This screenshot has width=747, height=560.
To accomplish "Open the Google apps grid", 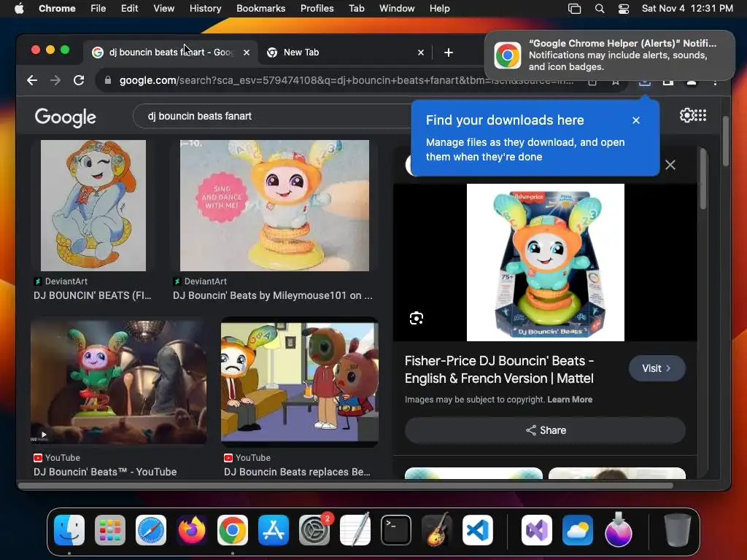I will pos(701,115).
